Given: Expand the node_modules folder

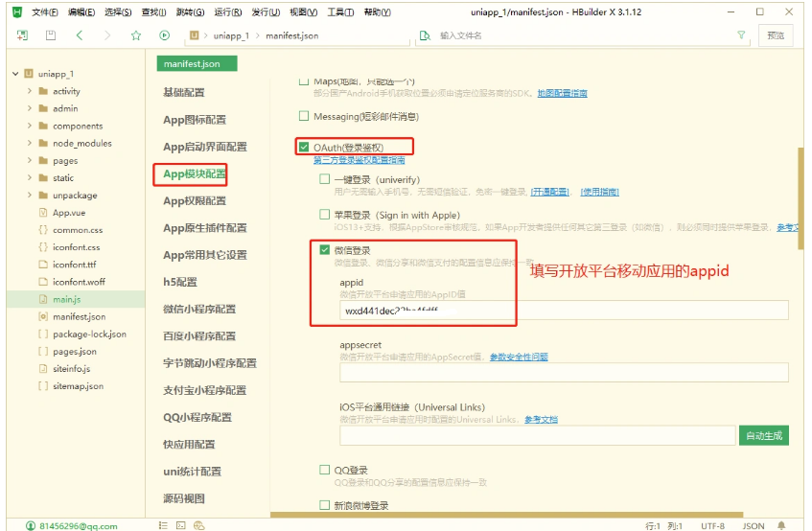Looking at the screenshot, I should 30,143.
